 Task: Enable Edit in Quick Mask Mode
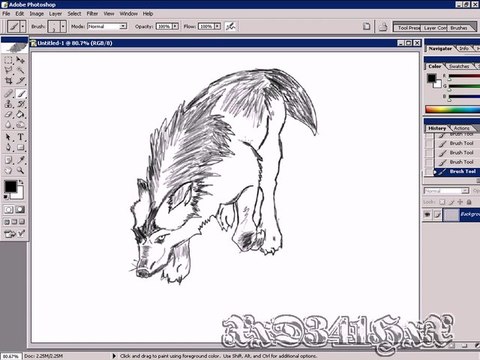point(20,209)
